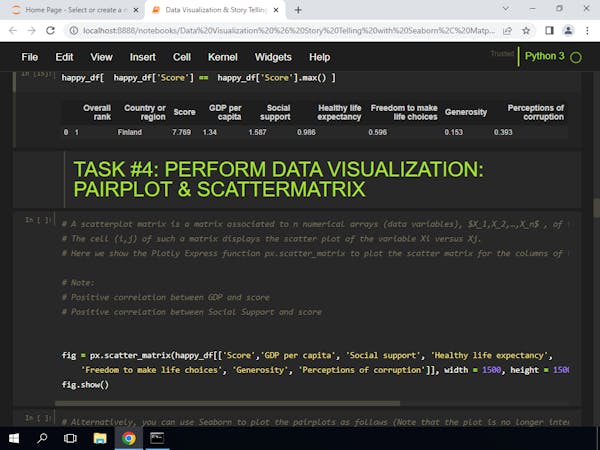
Task: Open the Edit menu
Action: tap(64, 57)
